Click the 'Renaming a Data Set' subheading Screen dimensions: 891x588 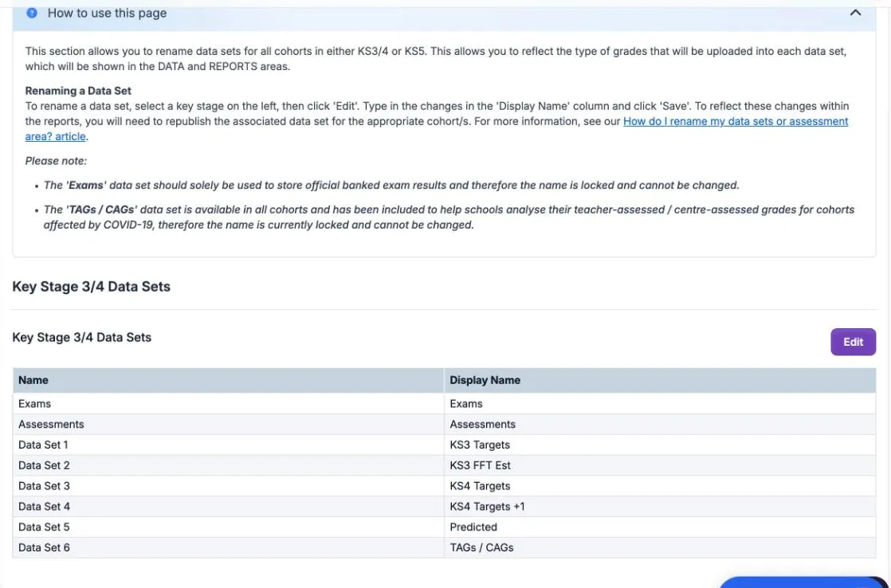(78, 91)
